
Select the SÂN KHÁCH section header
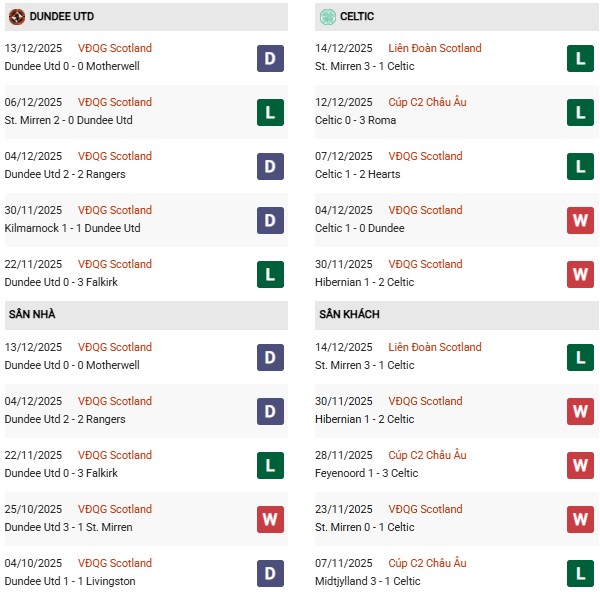(349, 314)
